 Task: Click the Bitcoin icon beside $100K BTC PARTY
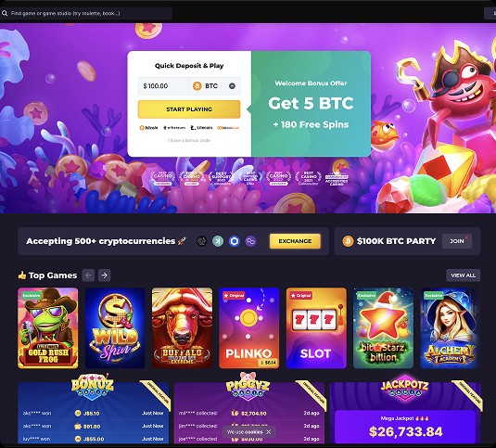click(x=348, y=241)
